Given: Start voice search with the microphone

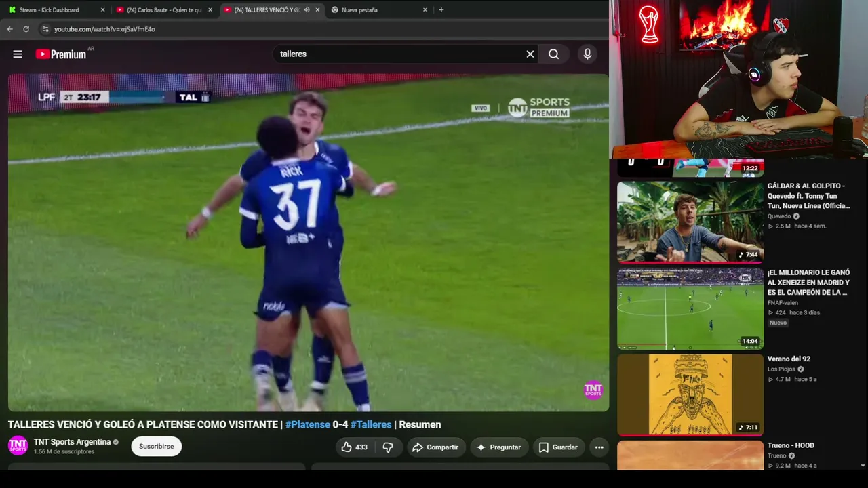Looking at the screenshot, I should [x=587, y=54].
